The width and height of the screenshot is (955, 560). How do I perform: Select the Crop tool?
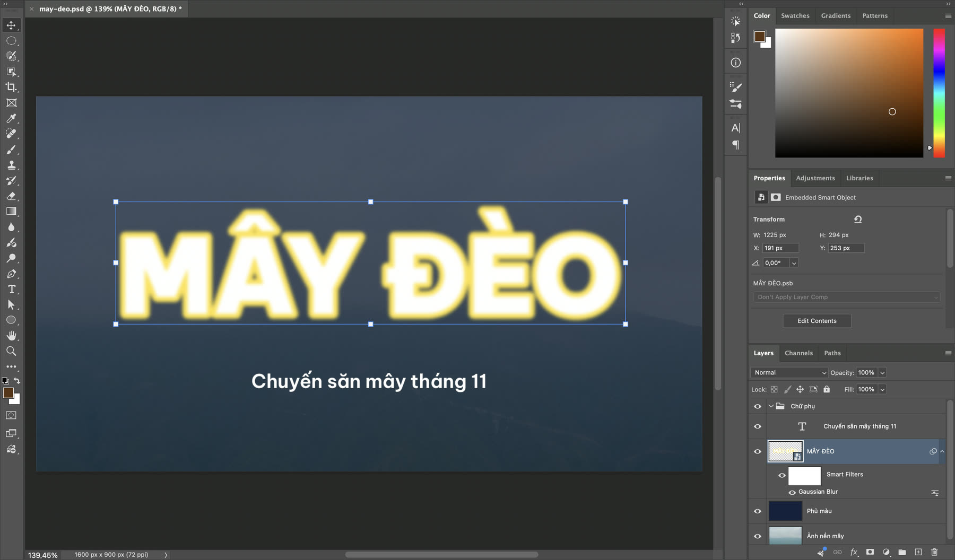pyautogui.click(x=11, y=87)
